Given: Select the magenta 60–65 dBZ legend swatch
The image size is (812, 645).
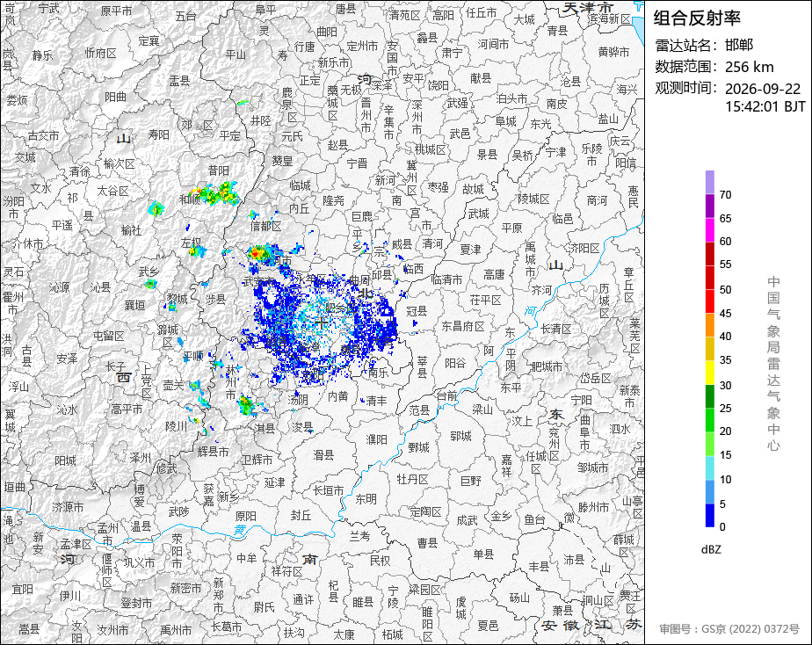Looking at the screenshot, I should (x=709, y=229).
